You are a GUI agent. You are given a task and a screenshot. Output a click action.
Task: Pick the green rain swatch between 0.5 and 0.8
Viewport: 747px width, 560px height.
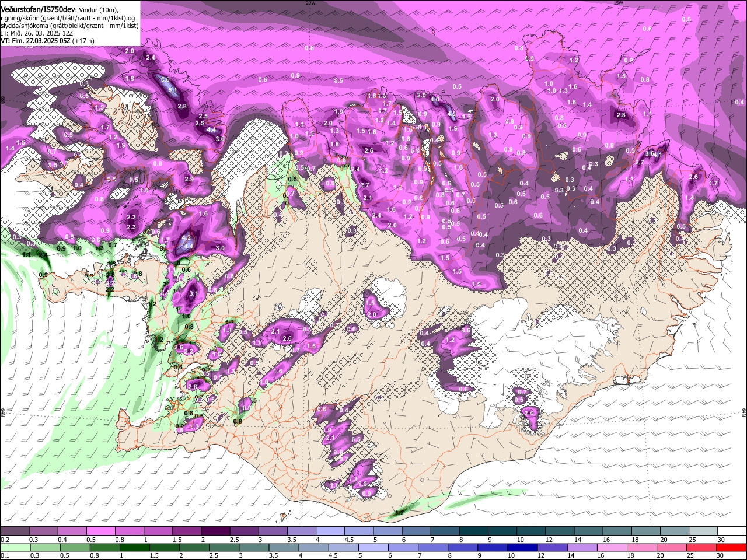pyautogui.click(x=74, y=547)
